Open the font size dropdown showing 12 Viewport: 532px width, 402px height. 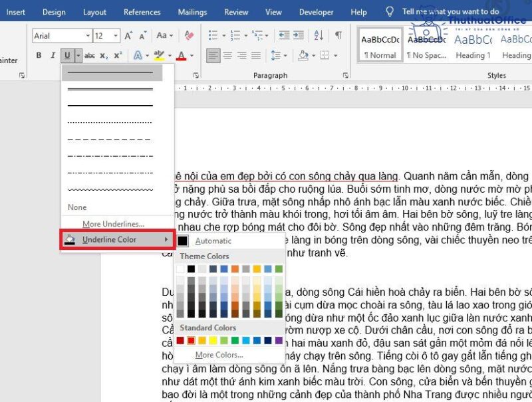point(117,36)
